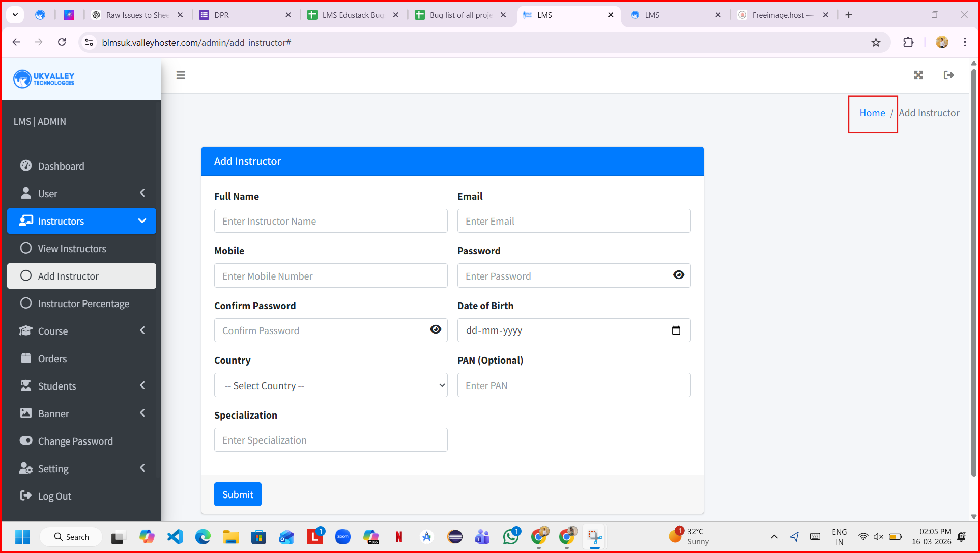980x553 pixels.
Task: Expand the Students menu chevron
Action: 142,385
